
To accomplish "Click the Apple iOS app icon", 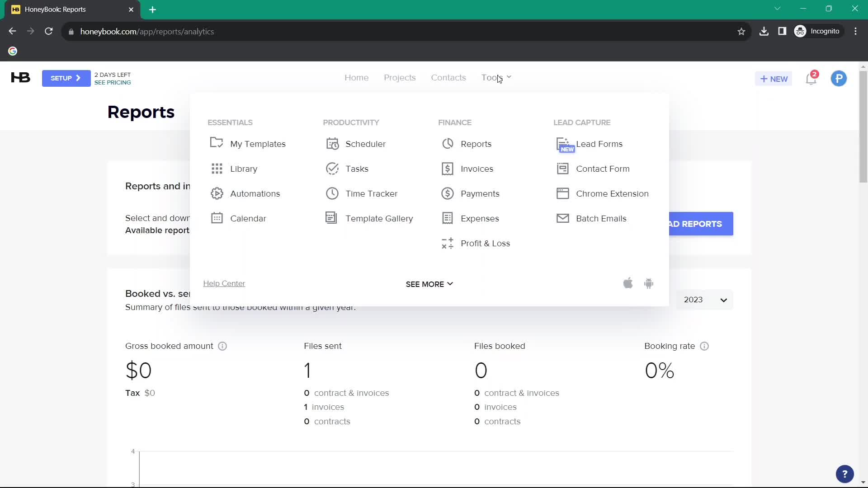I will click(x=628, y=283).
